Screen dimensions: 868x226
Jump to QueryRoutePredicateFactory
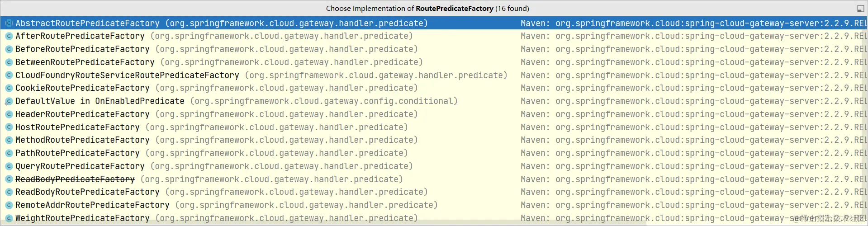point(434,166)
